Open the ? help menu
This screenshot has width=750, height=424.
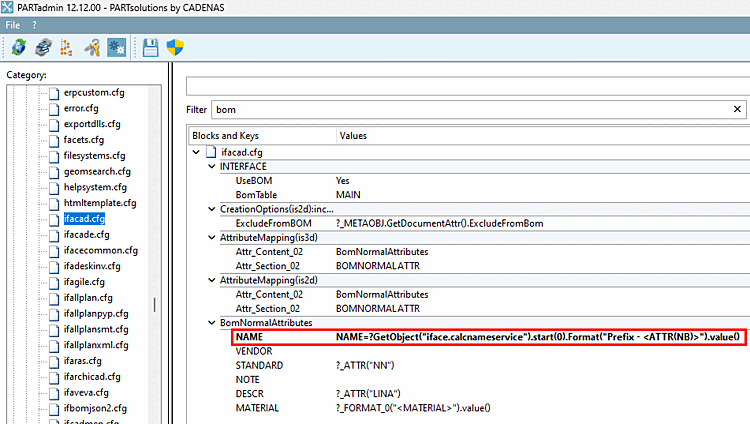pos(34,25)
